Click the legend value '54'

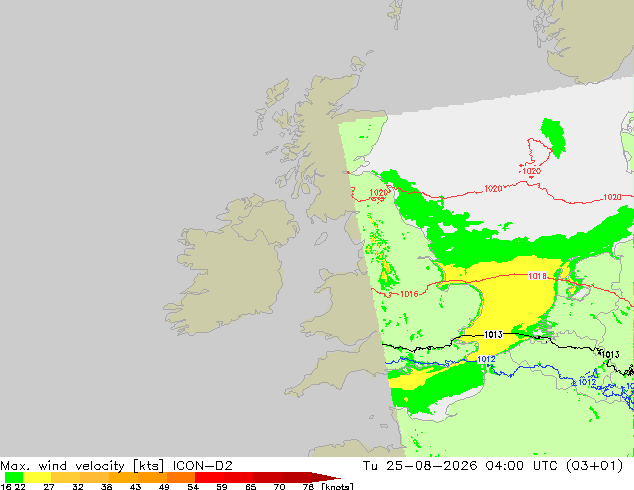(x=193, y=487)
